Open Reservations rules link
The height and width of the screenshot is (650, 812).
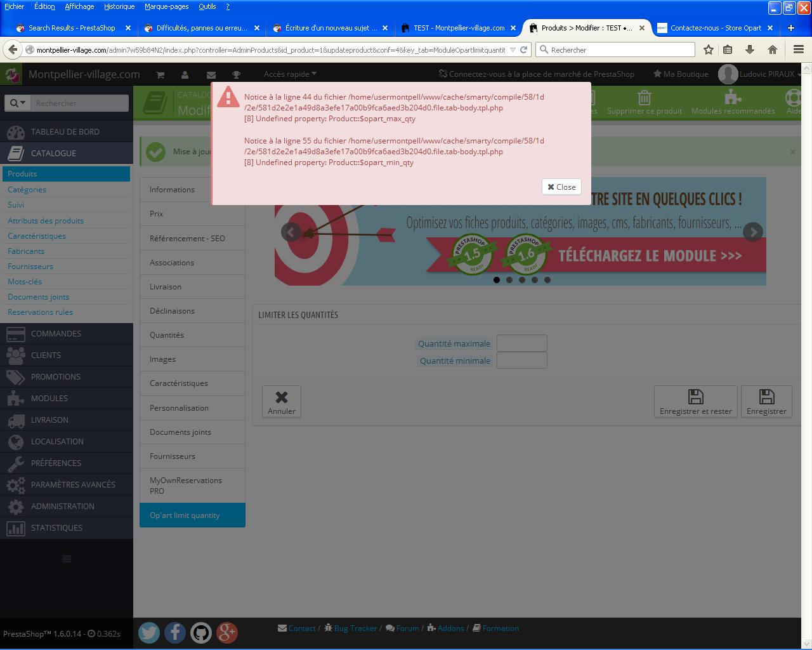(40, 312)
